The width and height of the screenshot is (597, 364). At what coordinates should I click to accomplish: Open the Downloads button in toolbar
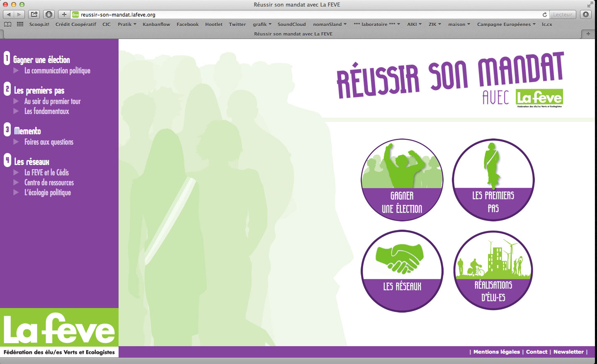click(x=586, y=15)
